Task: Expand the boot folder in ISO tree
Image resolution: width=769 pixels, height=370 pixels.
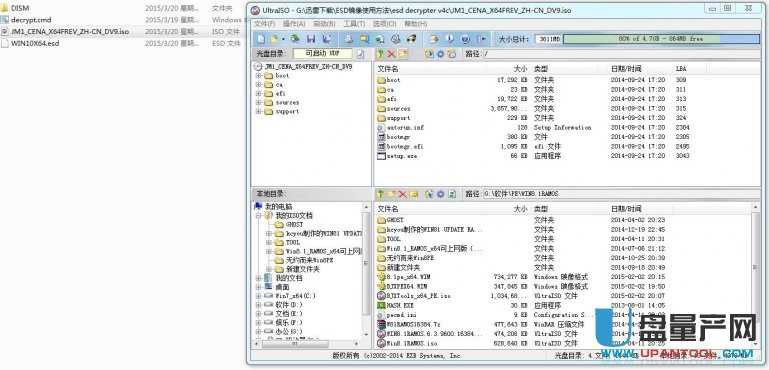Action: [x=258, y=76]
